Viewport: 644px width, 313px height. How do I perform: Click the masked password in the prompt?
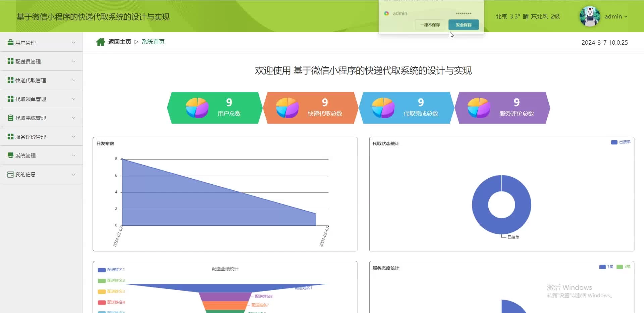(464, 13)
